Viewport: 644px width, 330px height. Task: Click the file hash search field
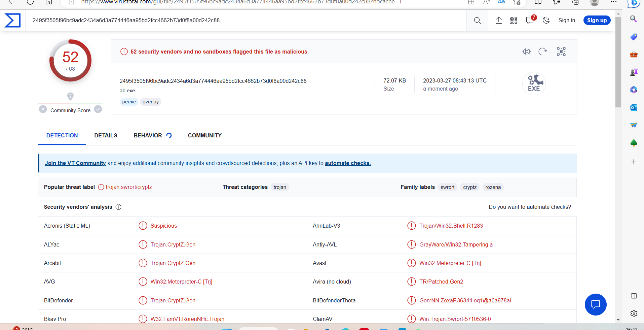[x=245, y=21]
